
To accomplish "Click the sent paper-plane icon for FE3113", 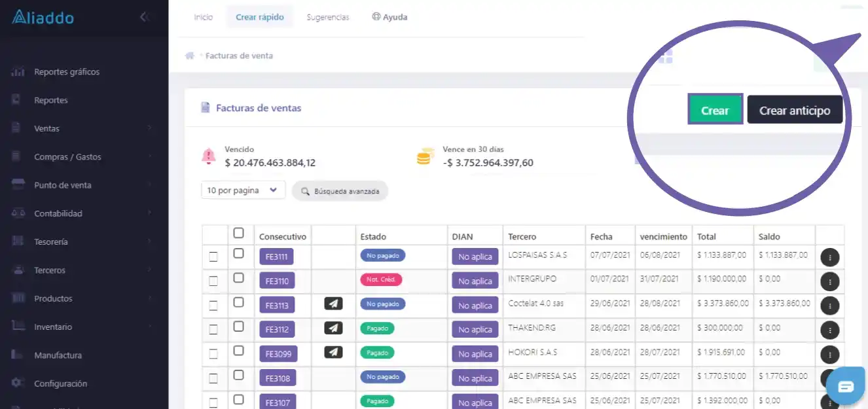I will click(x=333, y=304).
